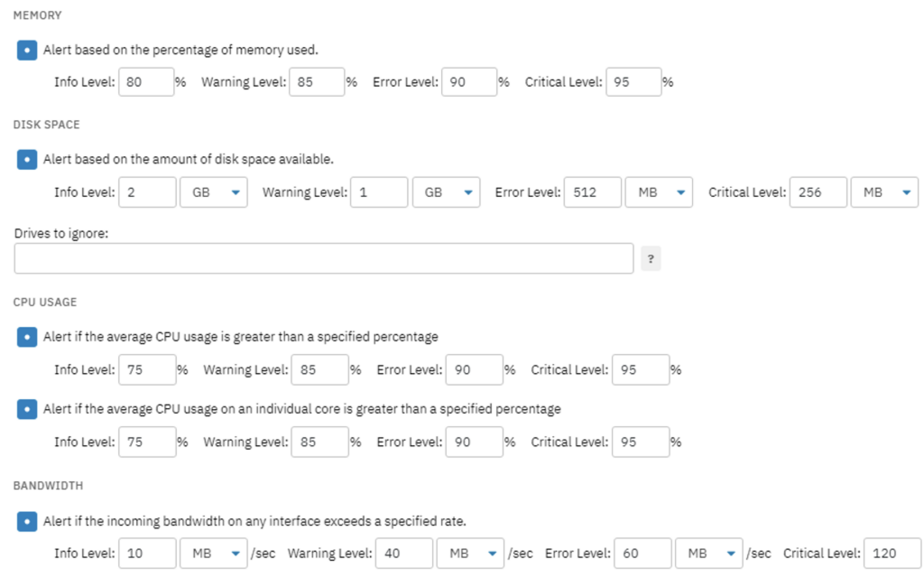Click memory Critical Level field showing 95

[633, 82]
